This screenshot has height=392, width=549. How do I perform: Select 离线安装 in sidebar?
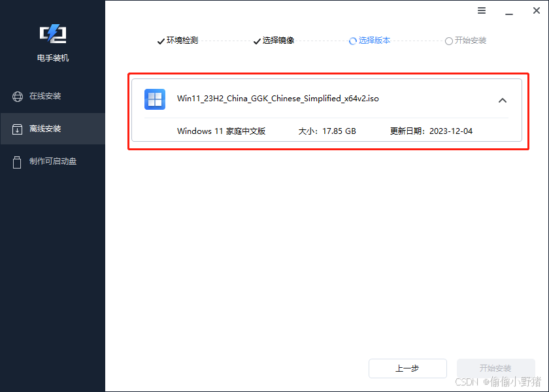pyautogui.click(x=52, y=129)
